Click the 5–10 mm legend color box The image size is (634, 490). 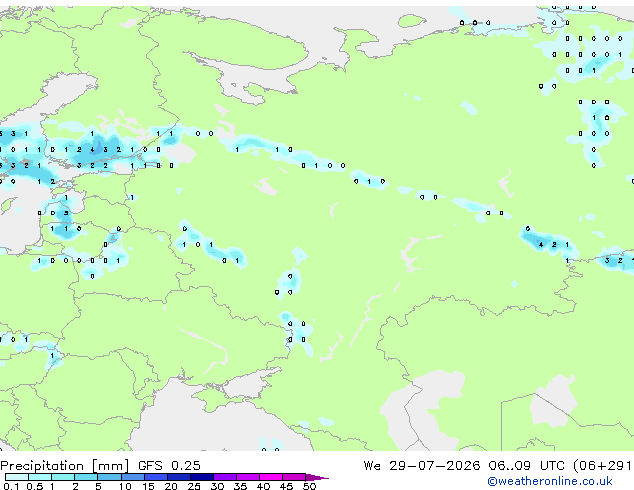click(x=109, y=477)
